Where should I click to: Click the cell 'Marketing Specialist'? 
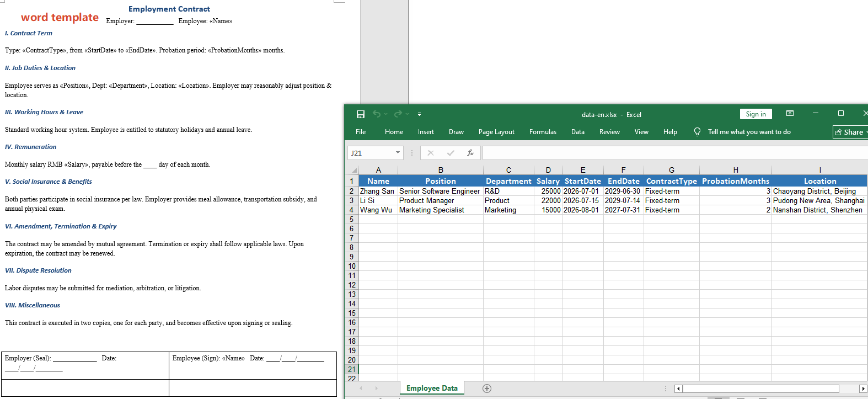[x=441, y=210]
